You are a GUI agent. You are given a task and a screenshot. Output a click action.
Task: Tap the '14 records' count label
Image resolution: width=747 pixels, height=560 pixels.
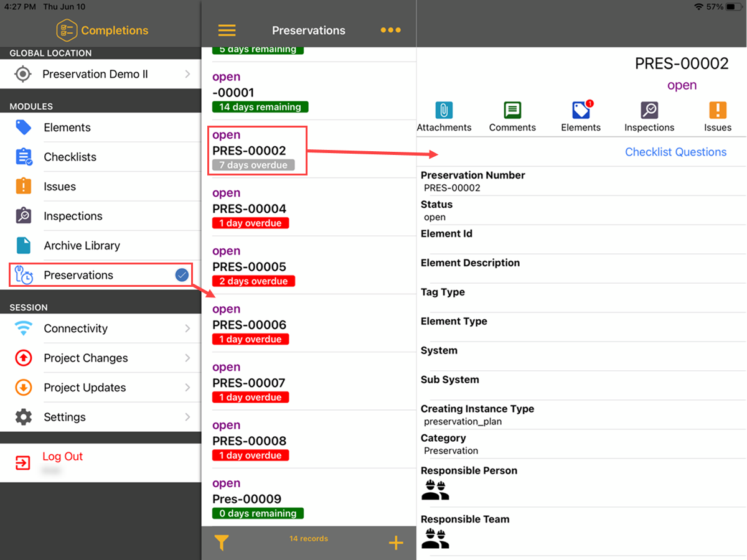[309, 538]
